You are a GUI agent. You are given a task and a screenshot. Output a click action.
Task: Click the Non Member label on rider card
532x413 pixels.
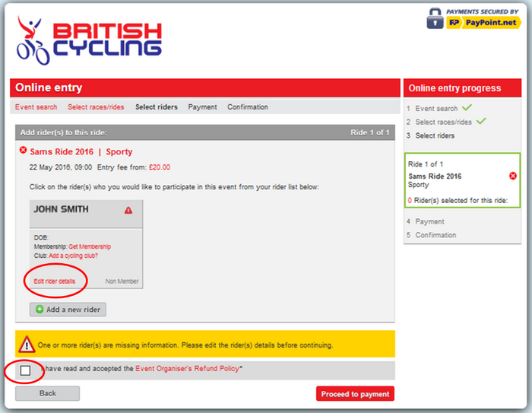pyautogui.click(x=122, y=281)
